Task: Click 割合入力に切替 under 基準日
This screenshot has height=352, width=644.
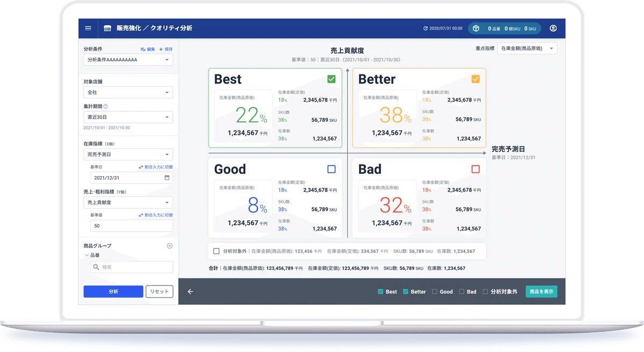Action: pos(156,167)
